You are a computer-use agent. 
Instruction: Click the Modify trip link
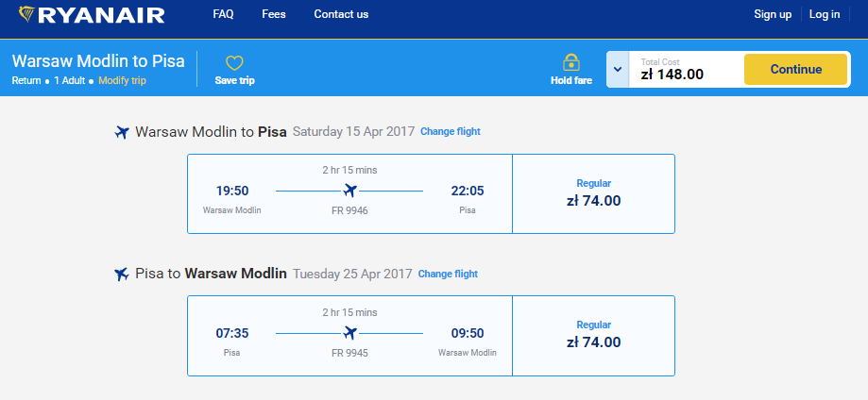click(122, 81)
